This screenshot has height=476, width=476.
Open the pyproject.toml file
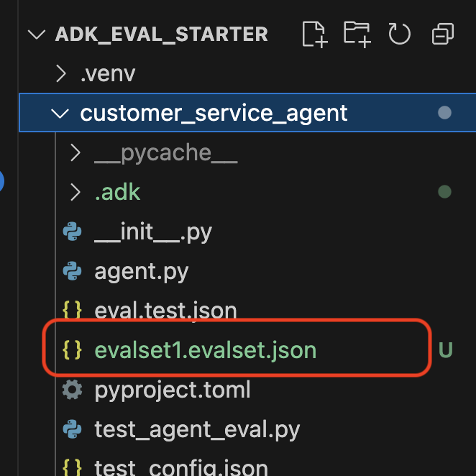tap(173, 390)
